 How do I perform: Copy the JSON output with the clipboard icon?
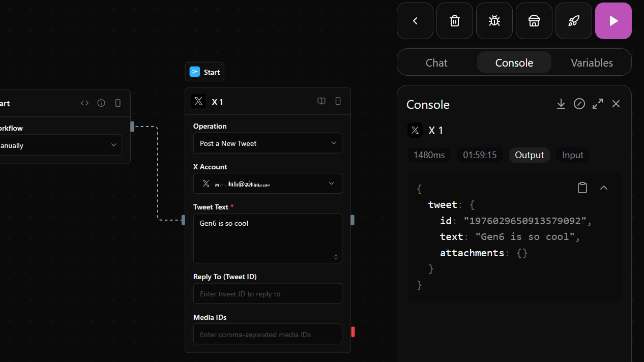tap(582, 188)
